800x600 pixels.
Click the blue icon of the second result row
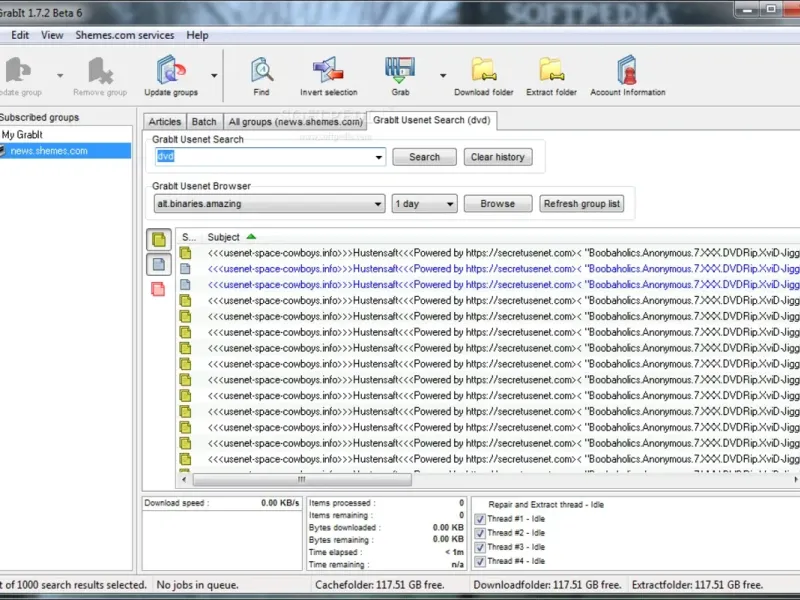185,269
